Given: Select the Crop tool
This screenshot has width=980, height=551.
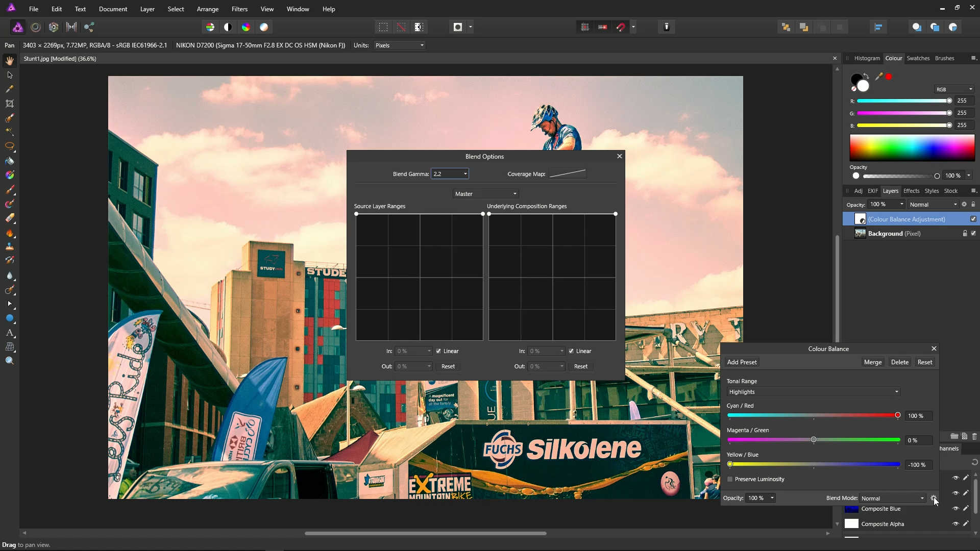Looking at the screenshot, I should tap(9, 104).
